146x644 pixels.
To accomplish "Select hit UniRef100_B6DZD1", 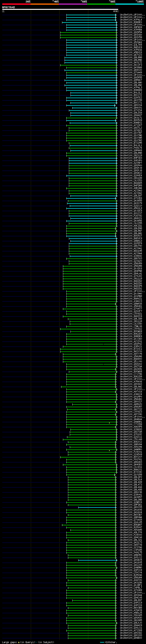I will tap(131, 289).
